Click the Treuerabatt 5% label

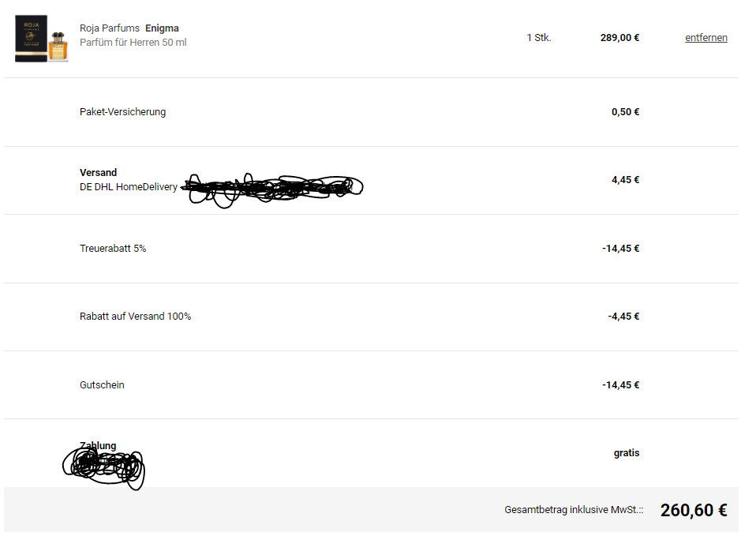(113, 249)
